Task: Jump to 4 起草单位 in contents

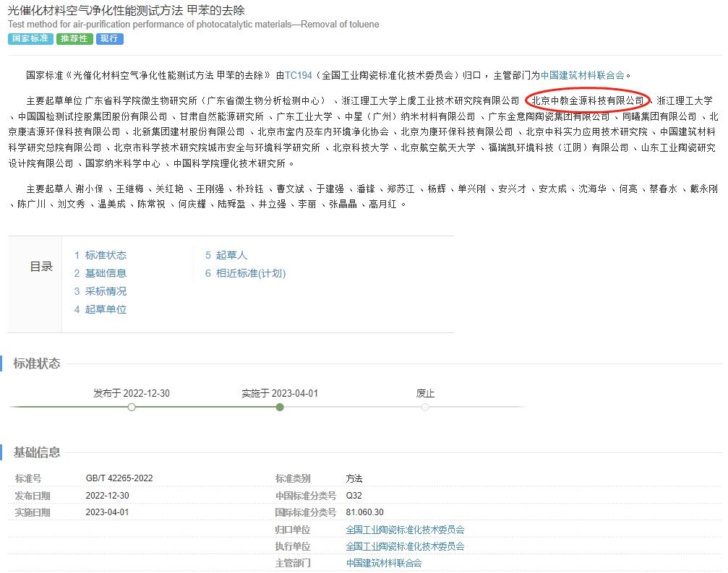Action: click(x=100, y=309)
